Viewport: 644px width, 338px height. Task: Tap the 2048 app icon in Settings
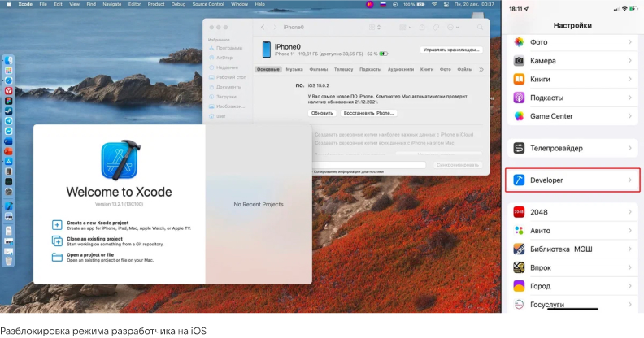(519, 212)
